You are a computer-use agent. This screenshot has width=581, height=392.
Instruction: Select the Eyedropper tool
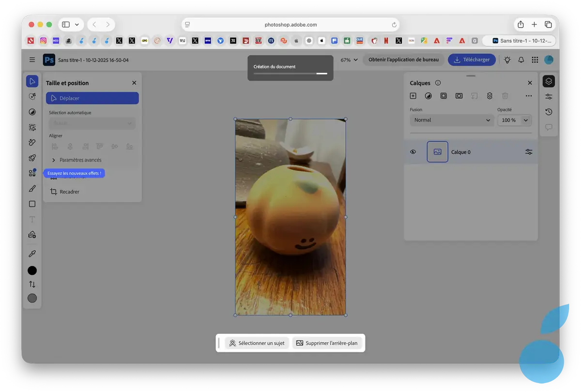click(x=32, y=253)
